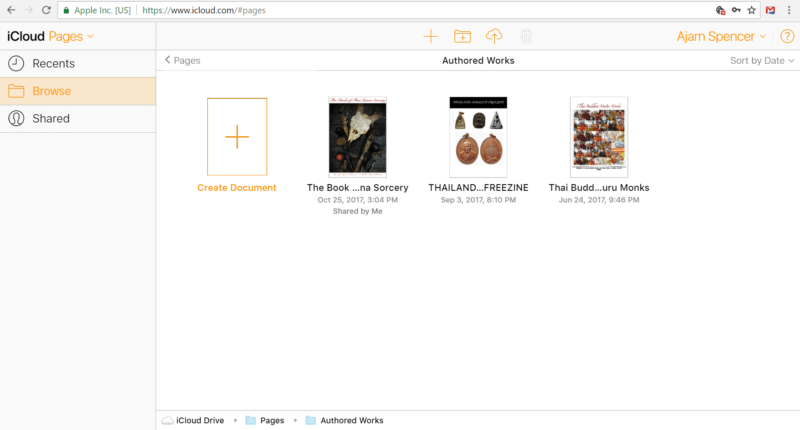Click the 'Authored Works' folder title
800x430 pixels.
click(x=478, y=60)
